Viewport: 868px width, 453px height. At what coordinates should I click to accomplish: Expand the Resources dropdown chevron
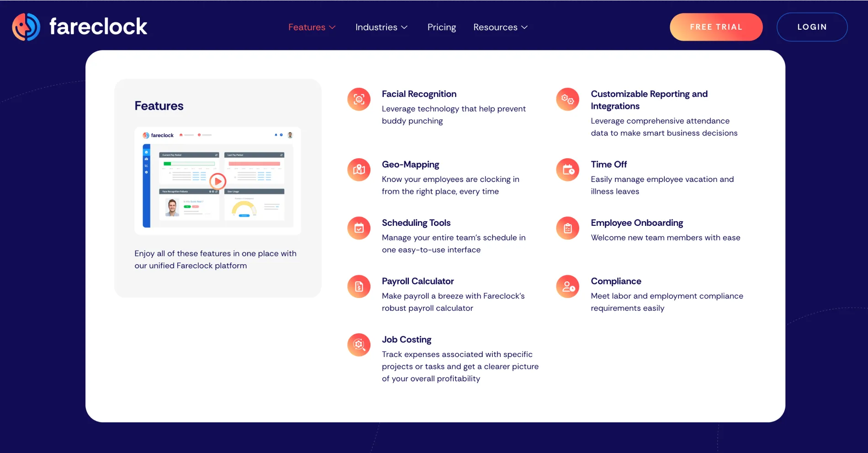524,27
